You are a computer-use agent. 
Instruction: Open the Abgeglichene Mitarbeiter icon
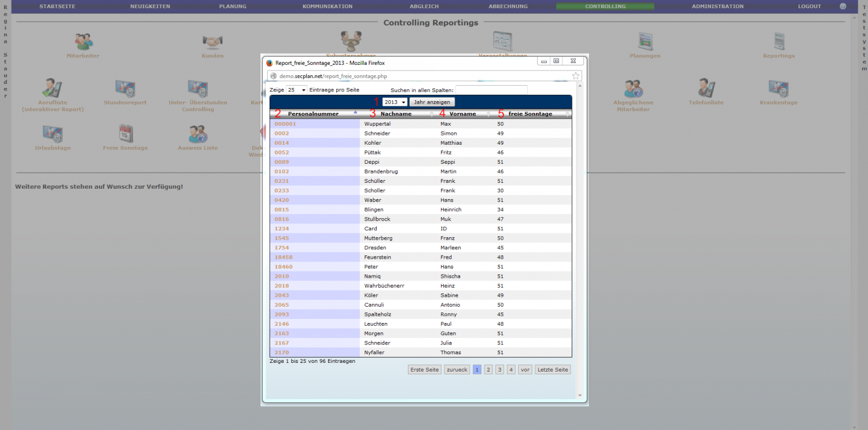point(633,88)
